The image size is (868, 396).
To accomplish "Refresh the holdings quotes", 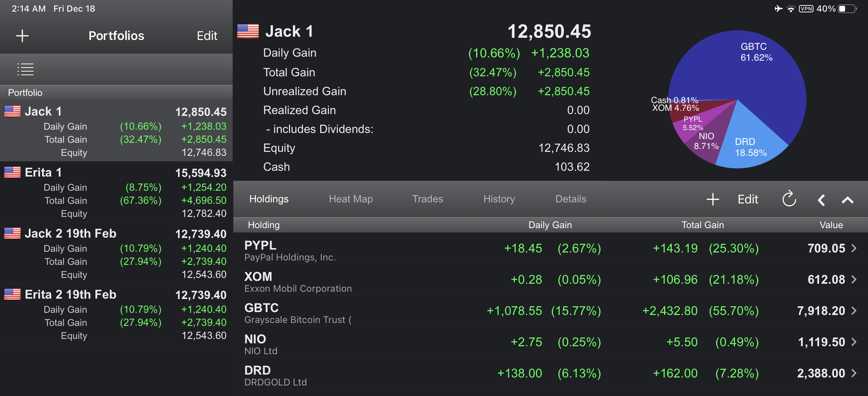I will point(789,199).
